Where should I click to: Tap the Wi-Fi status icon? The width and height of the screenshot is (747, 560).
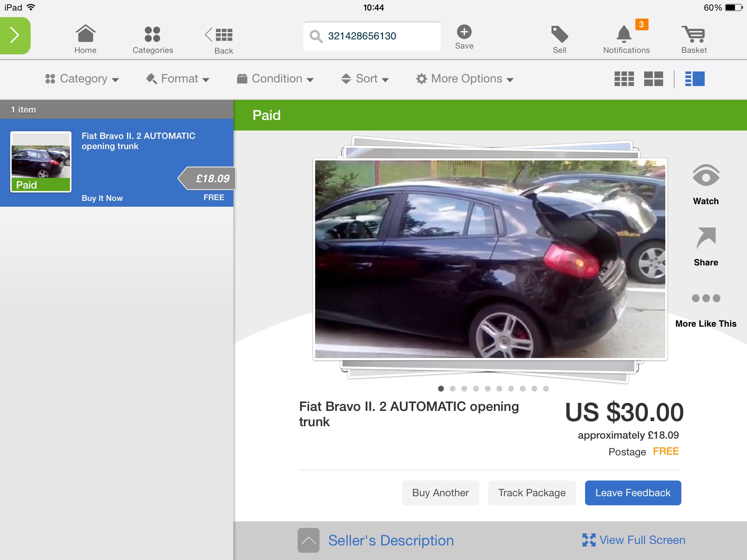coord(31,7)
